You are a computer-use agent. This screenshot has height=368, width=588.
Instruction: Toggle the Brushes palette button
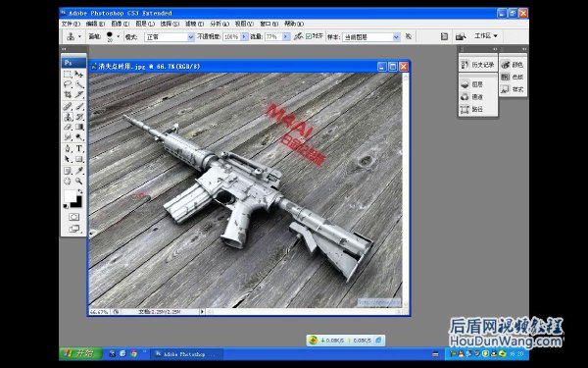[x=444, y=36]
